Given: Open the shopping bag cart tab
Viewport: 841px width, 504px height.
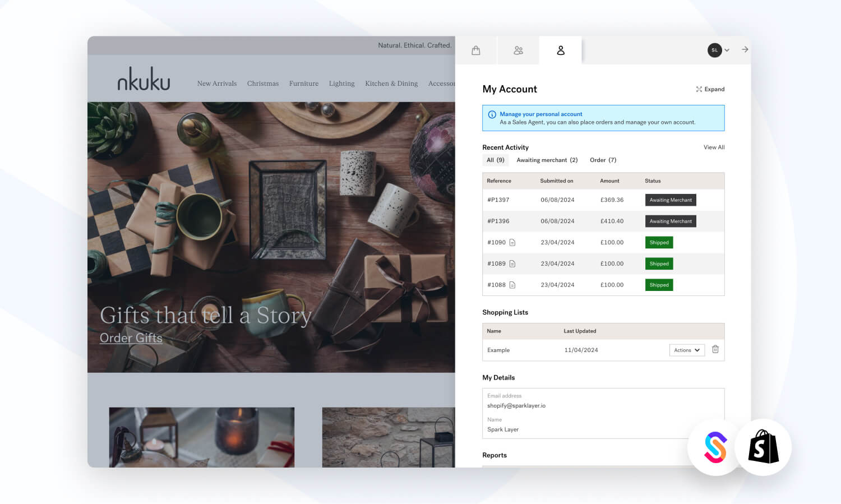Looking at the screenshot, I should 475,50.
